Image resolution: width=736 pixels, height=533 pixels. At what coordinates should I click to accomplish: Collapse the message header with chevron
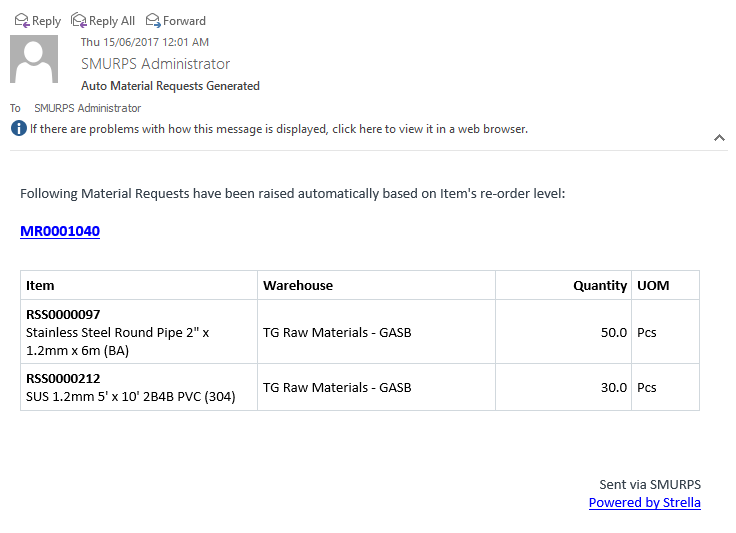point(719,137)
